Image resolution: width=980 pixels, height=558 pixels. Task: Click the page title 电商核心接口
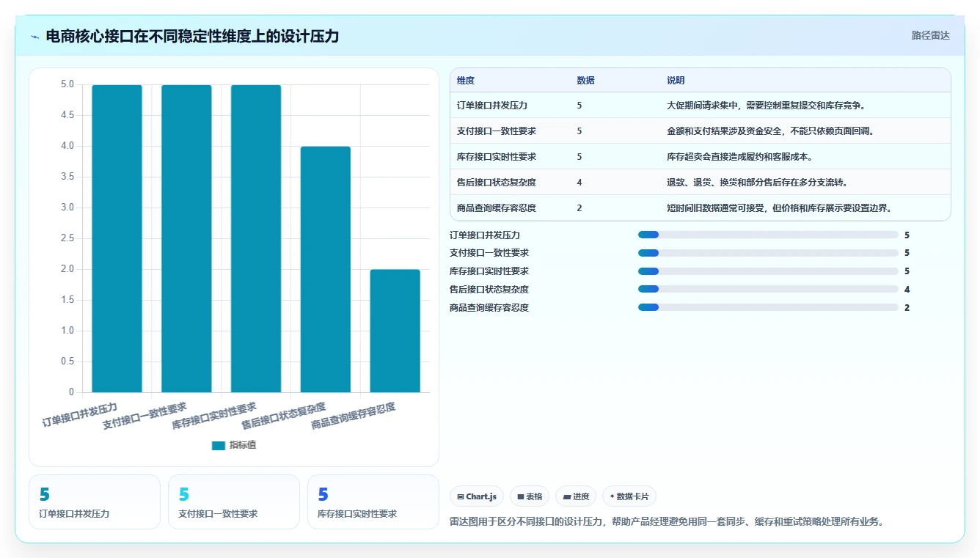pyautogui.click(x=192, y=36)
